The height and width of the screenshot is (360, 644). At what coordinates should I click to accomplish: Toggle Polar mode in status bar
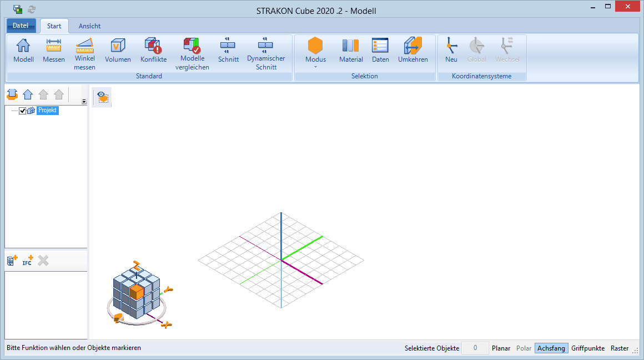click(x=524, y=348)
